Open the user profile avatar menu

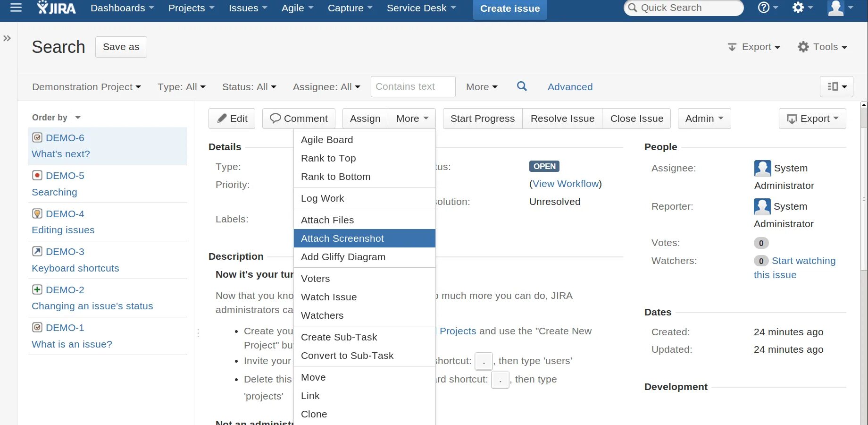[x=840, y=8]
